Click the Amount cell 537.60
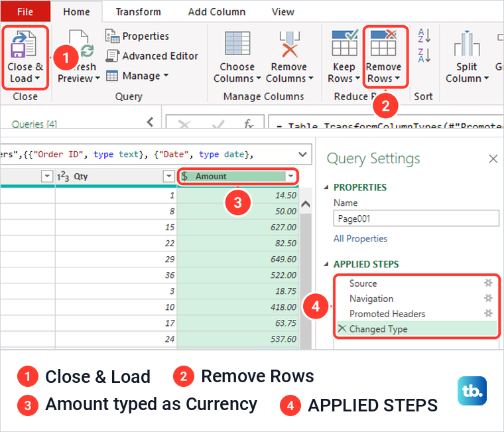The height and width of the screenshot is (432, 504). tap(238, 338)
